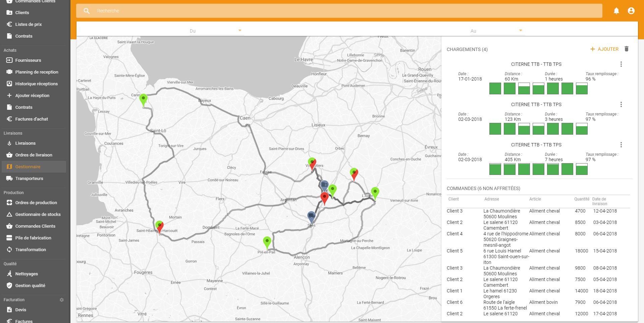Click quantity 4700 in orders table
The height and width of the screenshot is (323, 644).
coord(580,211)
